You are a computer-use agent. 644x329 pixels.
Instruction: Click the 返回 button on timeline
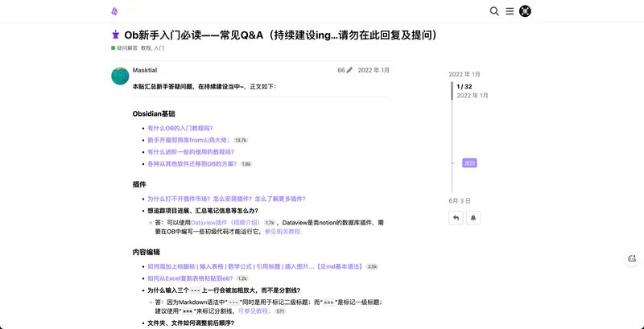click(x=469, y=163)
